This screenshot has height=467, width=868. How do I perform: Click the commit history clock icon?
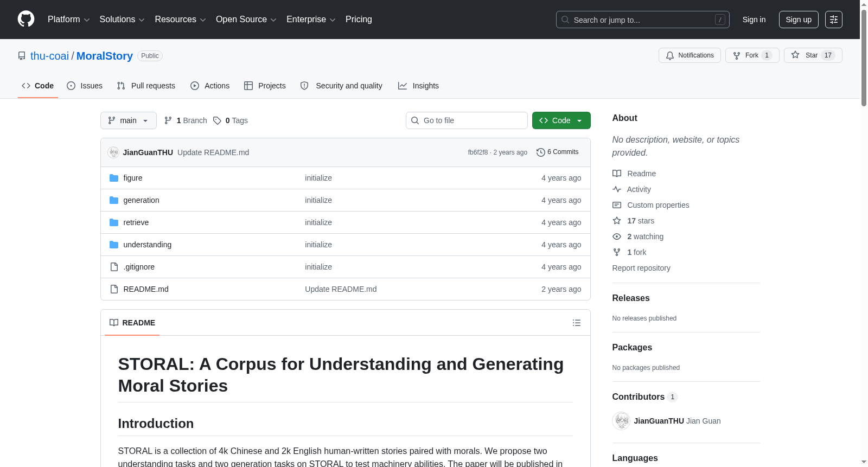[540, 152]
